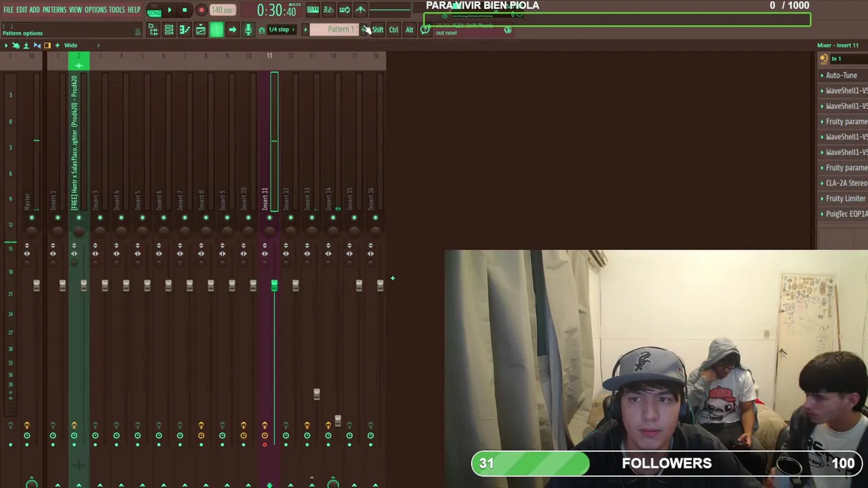Click the yellow square mixer toolbar icon
The image size is (868, 488).
(x=47, y=45)
